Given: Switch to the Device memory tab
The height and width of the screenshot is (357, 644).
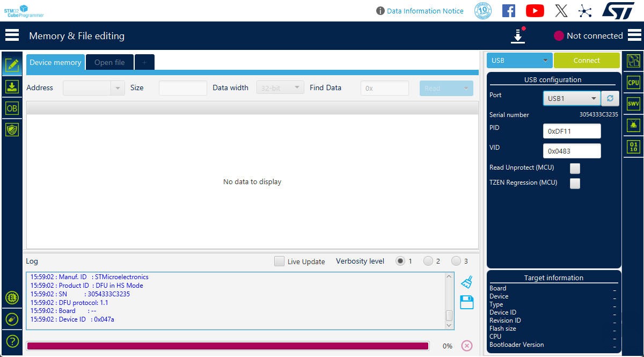Looking at the screenshot, I should click(55, 62).
